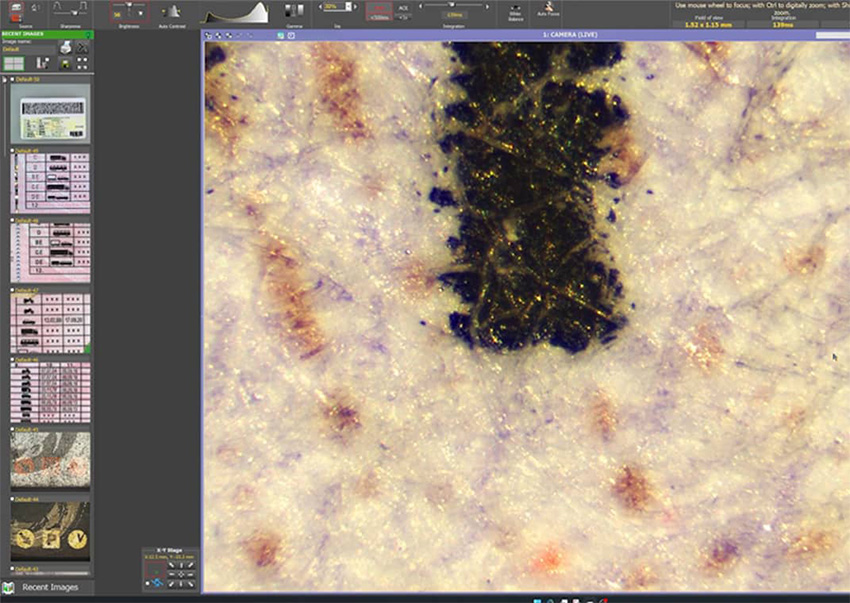Adjust the Integration slider
Image resolution: width=850 pixels, height=603 pixels.
pos(453,5)
